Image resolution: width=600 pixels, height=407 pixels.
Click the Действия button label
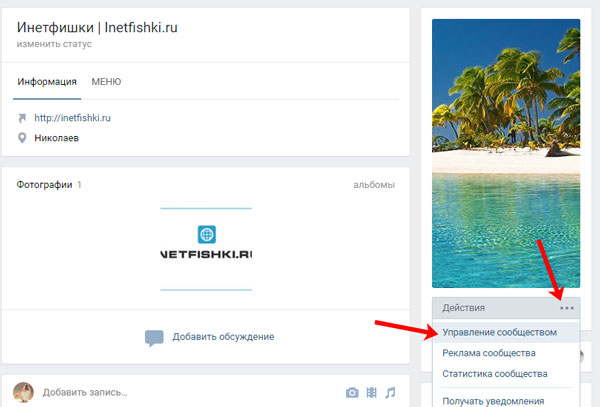click(x=463, y=308)
